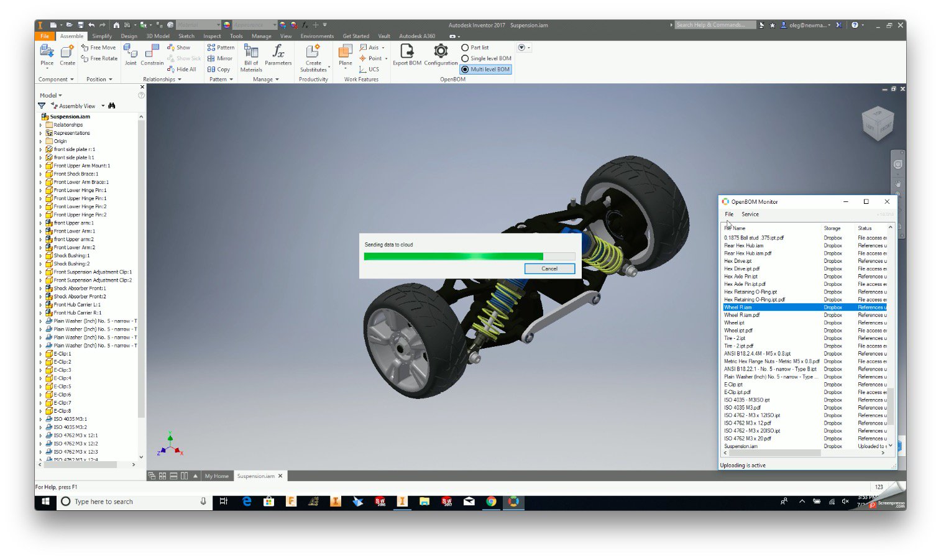Open the Bill of Materials tool
This screenshot has height=560, width=941.
click(250, 57)
